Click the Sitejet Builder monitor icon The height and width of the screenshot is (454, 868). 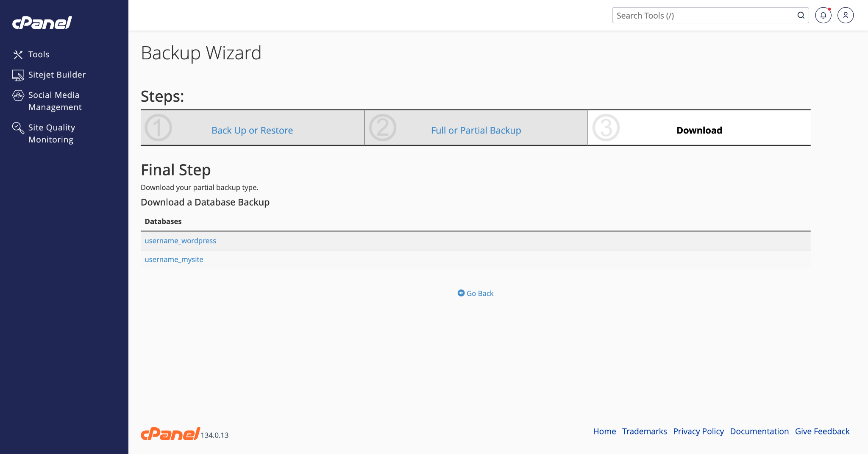click(18, 75)
